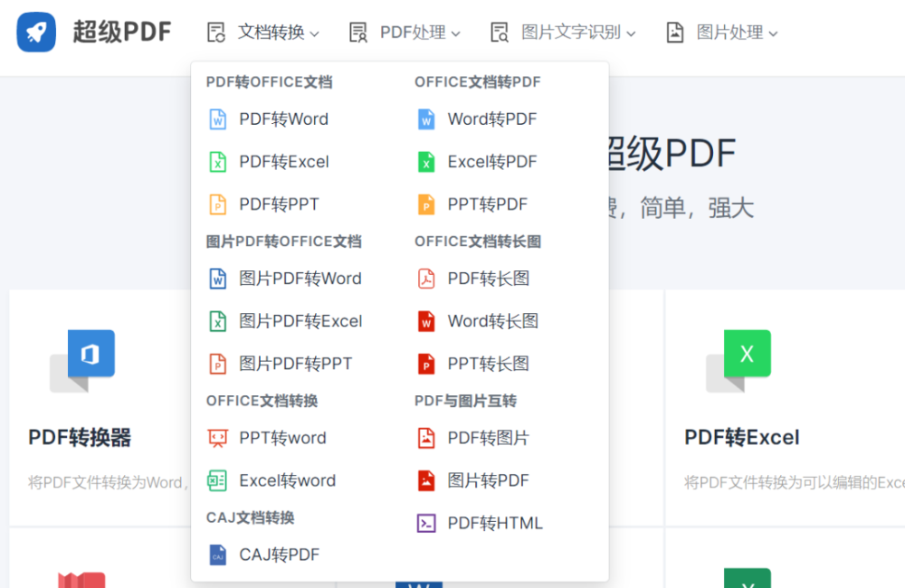Click the PPT转PDF orange icon

pos(426,204)
